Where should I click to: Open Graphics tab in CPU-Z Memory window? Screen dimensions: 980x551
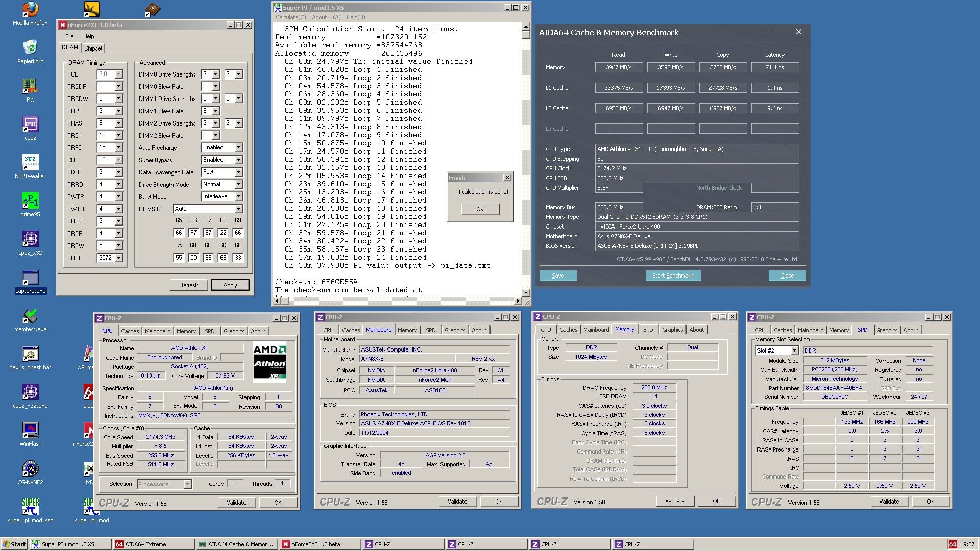[672, 330]
